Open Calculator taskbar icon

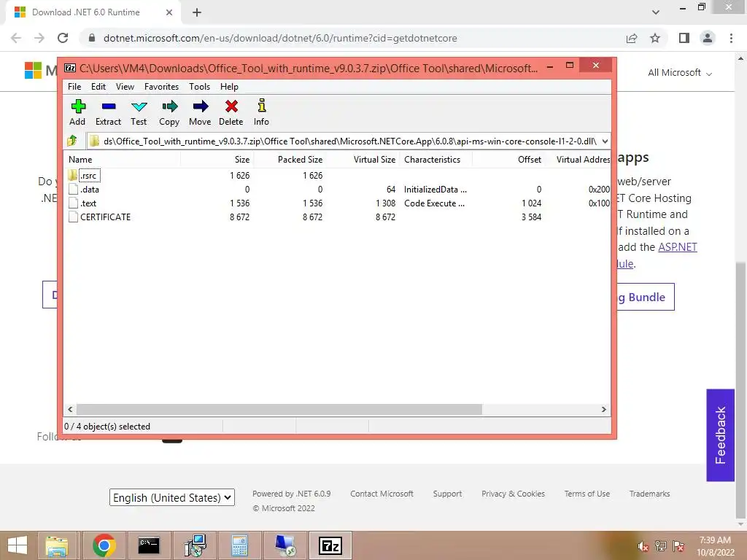pyautogui.click(x=239, y=545)
